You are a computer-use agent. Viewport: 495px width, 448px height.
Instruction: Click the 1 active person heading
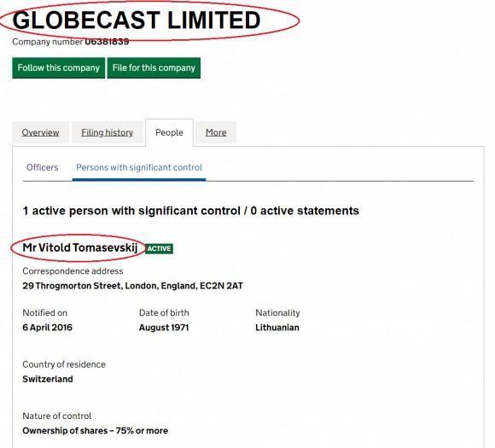point(190,211)
